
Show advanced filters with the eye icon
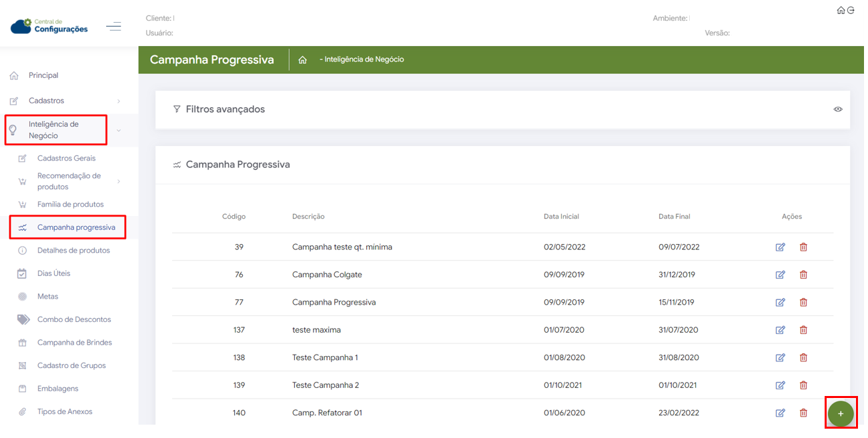click(x=838, y=109)
